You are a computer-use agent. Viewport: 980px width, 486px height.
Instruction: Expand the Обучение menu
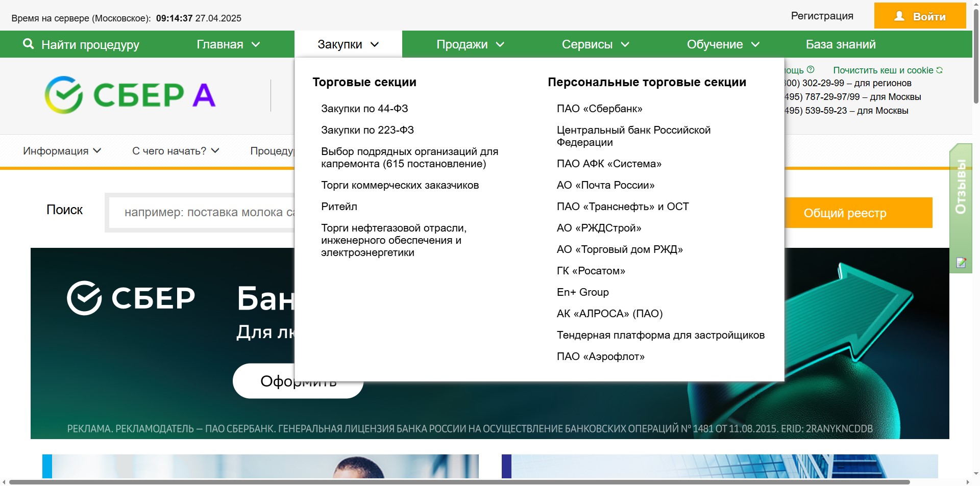[723, 44]
